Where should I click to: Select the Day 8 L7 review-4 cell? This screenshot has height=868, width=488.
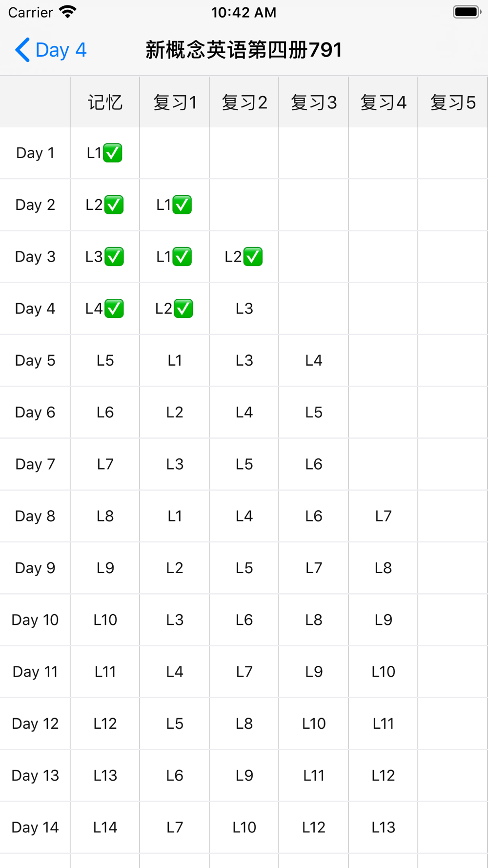pos(383,516)
